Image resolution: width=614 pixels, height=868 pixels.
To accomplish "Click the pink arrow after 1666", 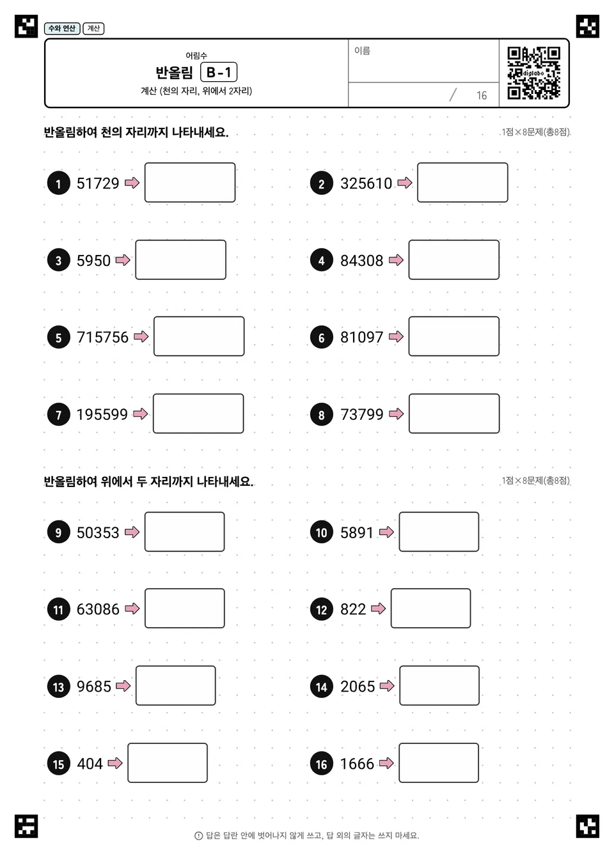I will tap(386, 763).
